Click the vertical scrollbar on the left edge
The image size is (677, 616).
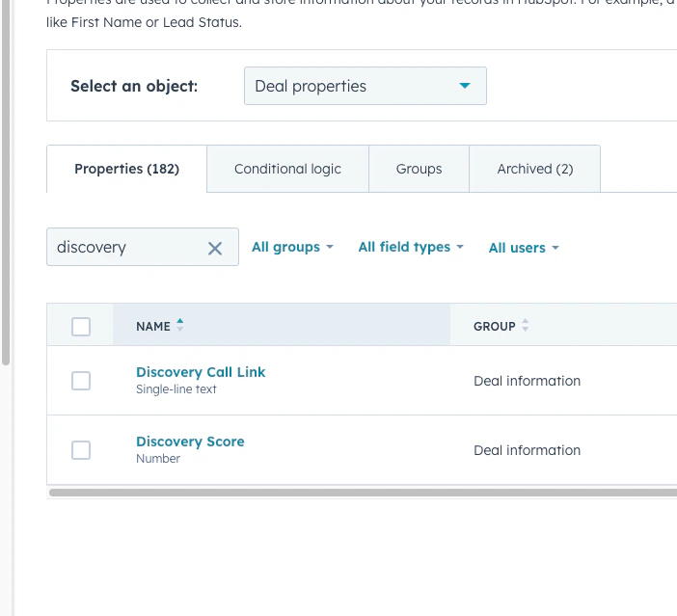tap(6, 181)
